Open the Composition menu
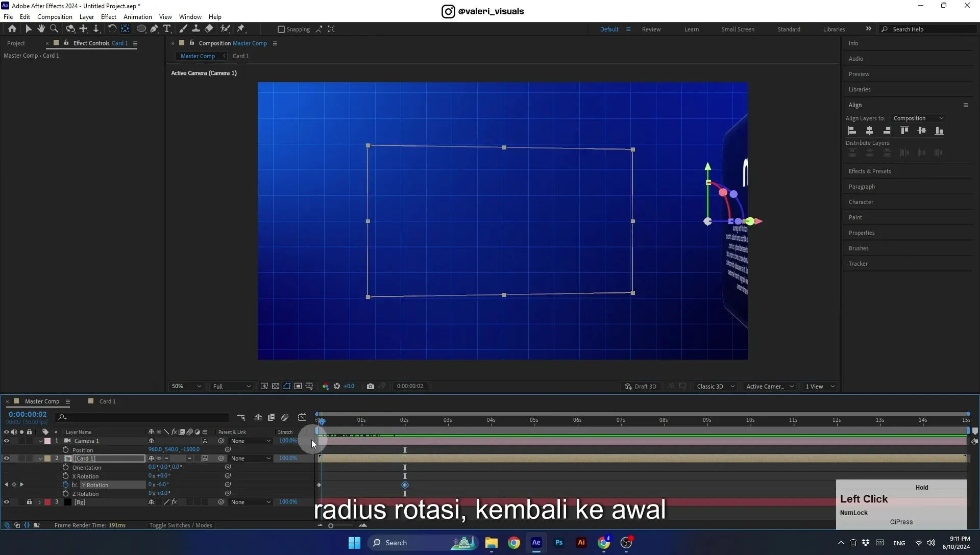The image size is (980, 555). pyautogui.click(x=55, y=17)
